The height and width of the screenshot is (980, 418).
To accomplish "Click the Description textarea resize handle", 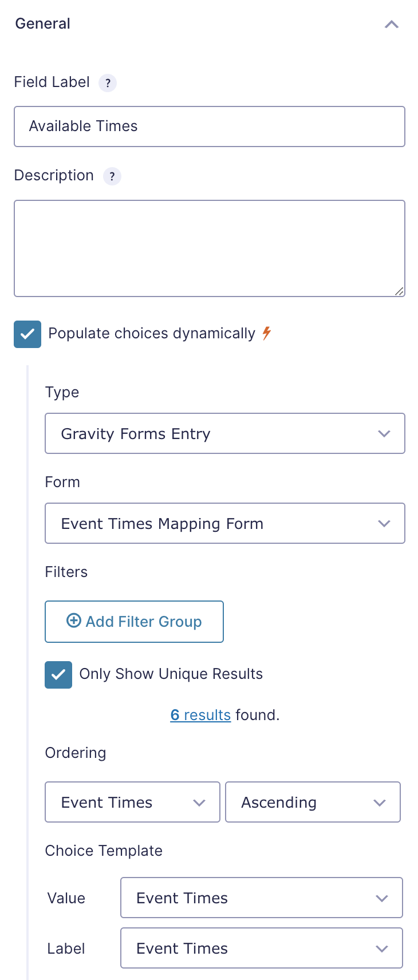I will pyautogui.click(x=399, y=291).
